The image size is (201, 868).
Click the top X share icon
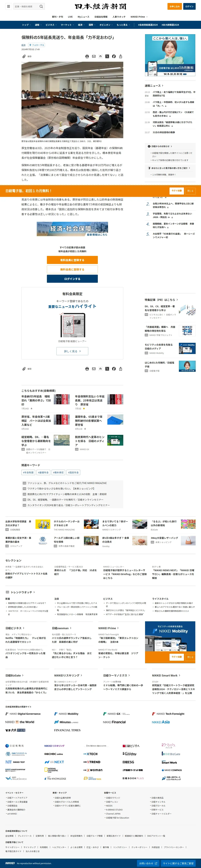click(x=107, y=57)
